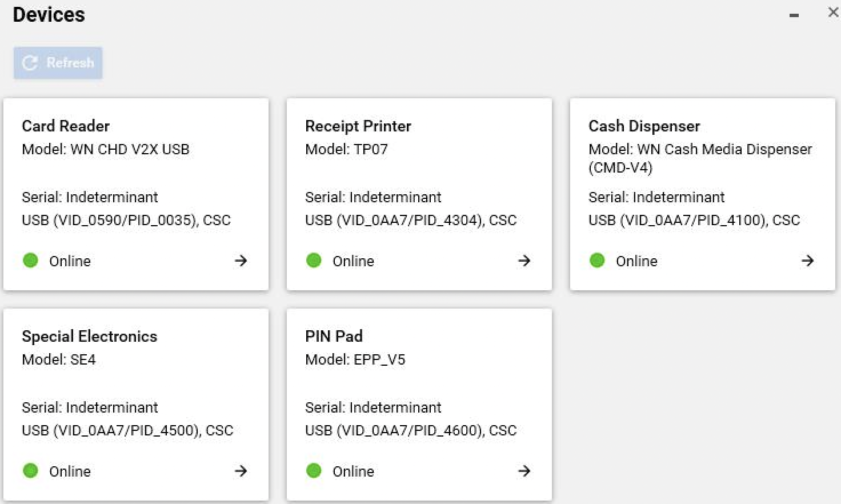Open Special Electronics details arrow
841x504 pixels.
click(241, 471)
